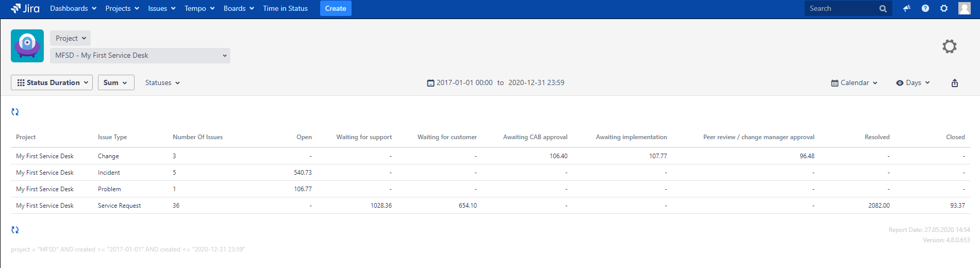
Task: Expand the Sum aggregation dropdown
Action: [115, 82]
